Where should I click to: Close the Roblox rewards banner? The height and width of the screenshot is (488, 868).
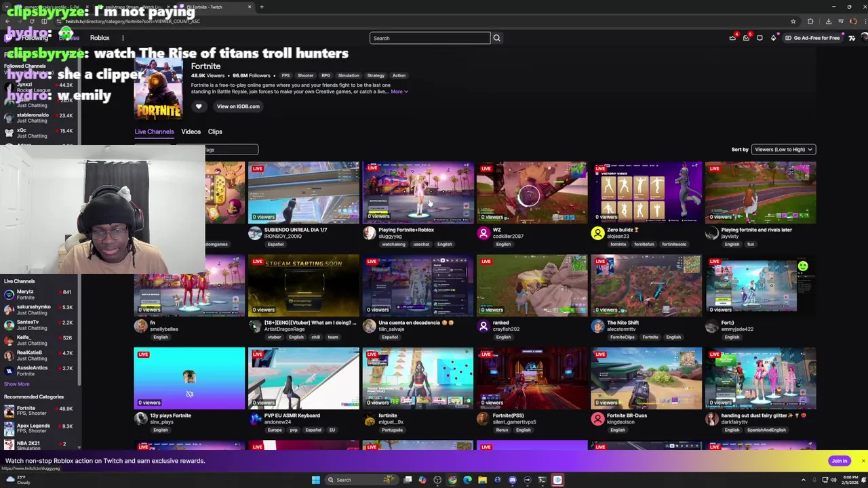click(863, 461)
